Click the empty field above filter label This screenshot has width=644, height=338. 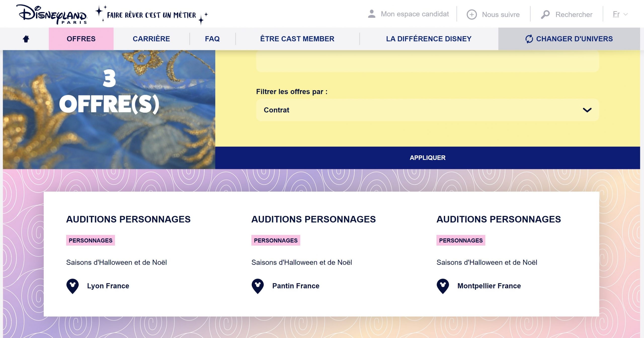(427, 61)
